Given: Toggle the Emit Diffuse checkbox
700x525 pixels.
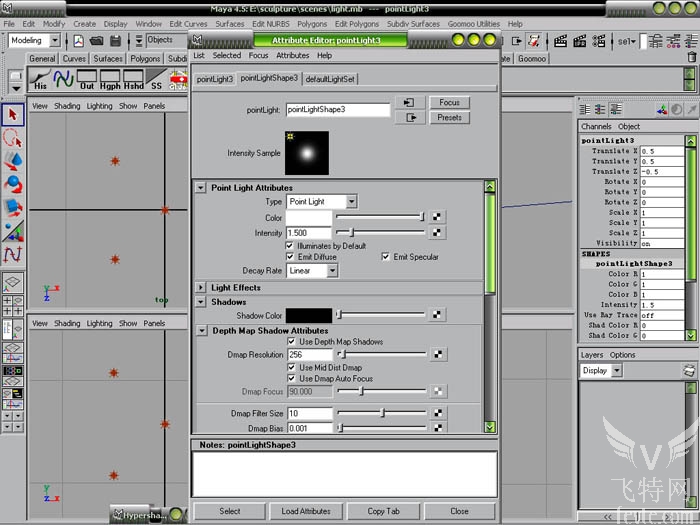Looking at the screenshot, I should tap(290, 257).
